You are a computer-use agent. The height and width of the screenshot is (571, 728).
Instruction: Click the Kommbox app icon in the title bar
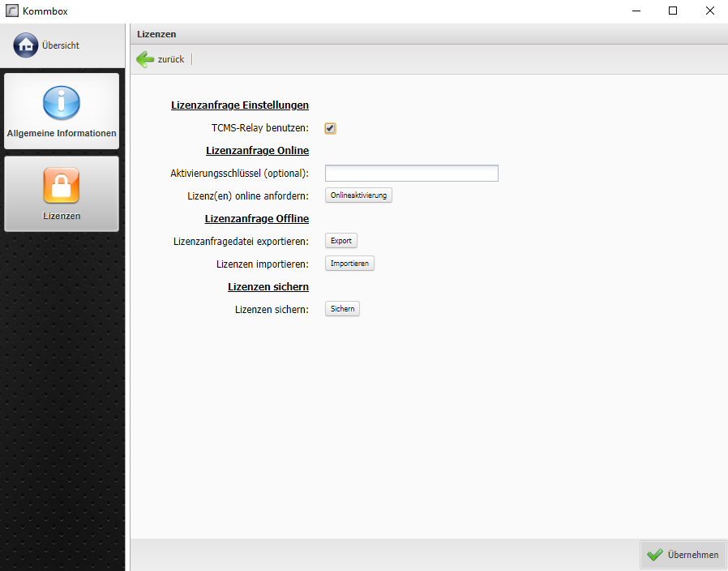pos(11,11)
